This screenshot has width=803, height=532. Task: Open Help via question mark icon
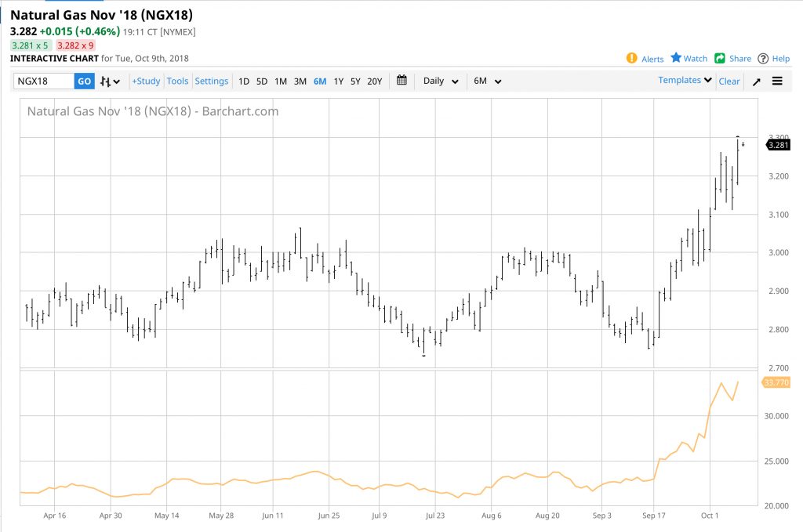[763, 58]
